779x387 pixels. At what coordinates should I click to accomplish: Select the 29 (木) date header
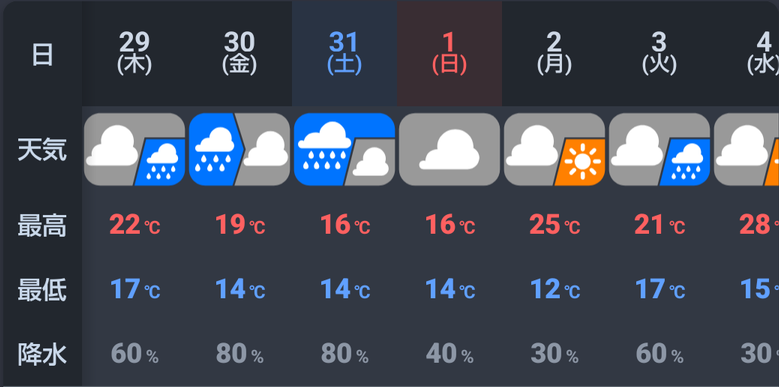(135, 54)
